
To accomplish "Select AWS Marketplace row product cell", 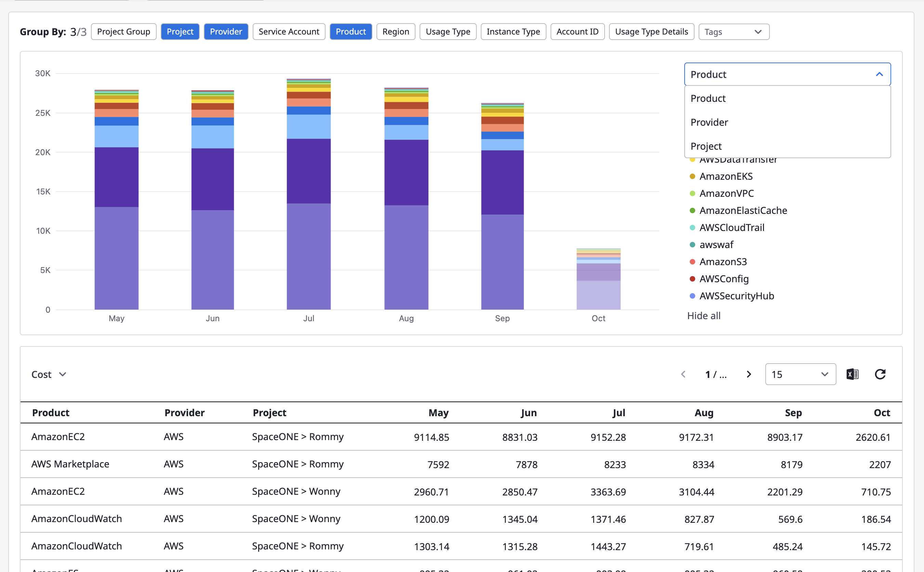I will [70, 464].
